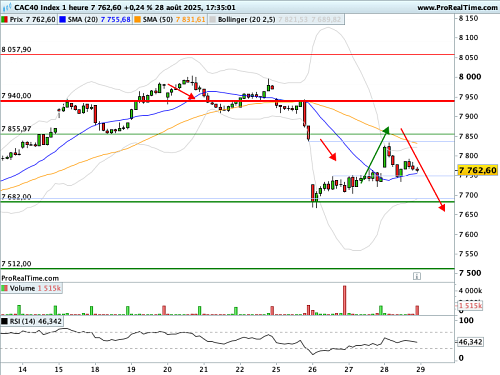Select the Volume 1 515k legend label

[35, 288]
